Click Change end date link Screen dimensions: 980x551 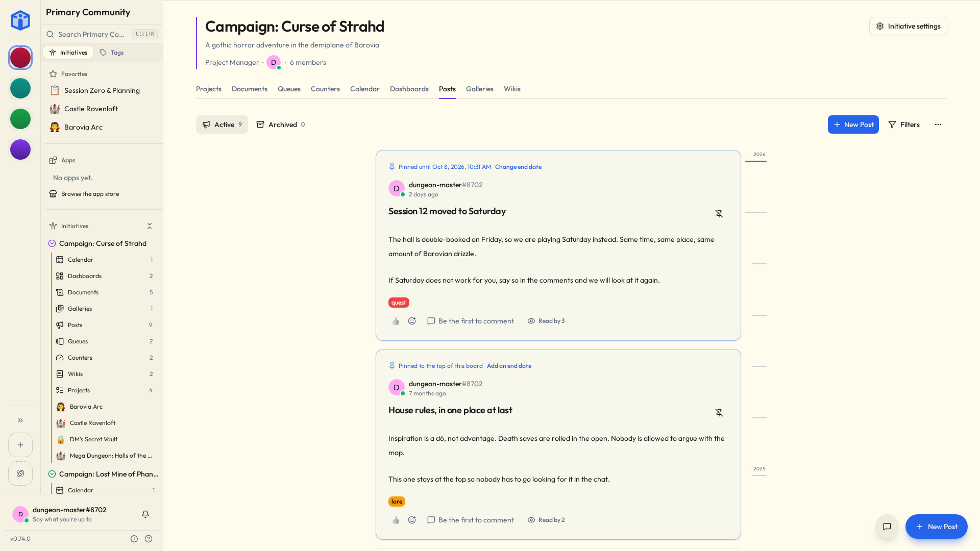[x=518, y=167]
